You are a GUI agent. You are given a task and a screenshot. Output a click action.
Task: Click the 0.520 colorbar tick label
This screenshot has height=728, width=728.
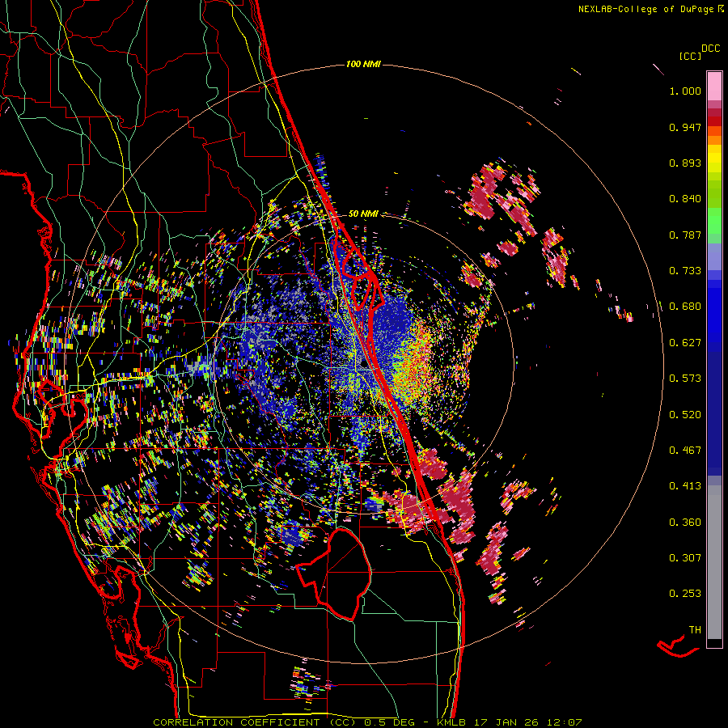[x=685, y=415]
